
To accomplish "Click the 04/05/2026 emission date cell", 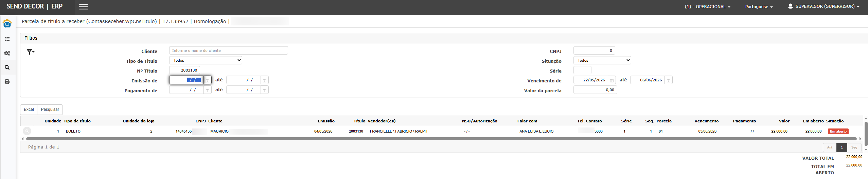I will point(323,131).
